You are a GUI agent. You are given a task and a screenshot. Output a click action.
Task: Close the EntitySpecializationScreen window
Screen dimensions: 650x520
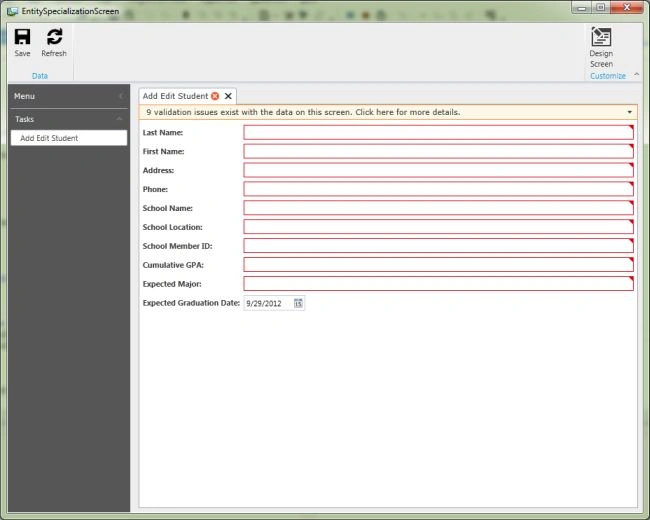coord(626,7)
